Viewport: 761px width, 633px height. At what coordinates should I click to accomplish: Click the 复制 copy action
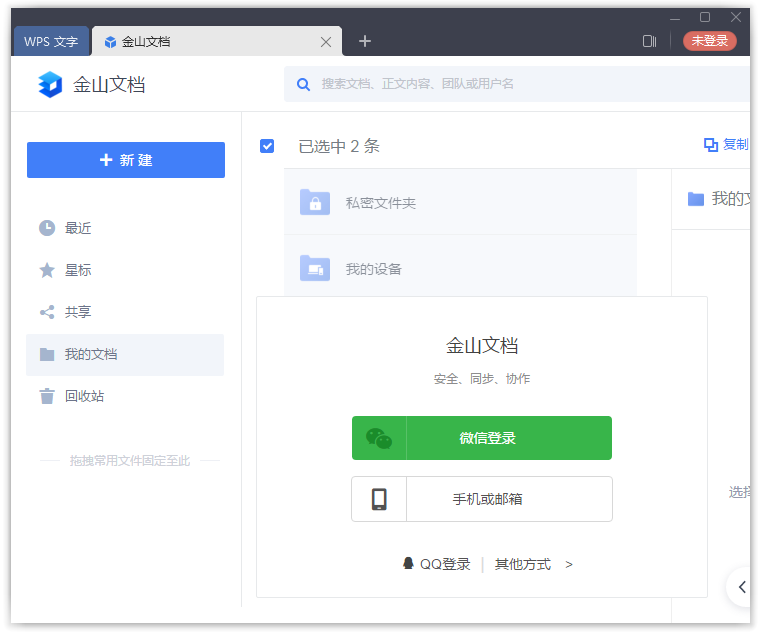735,145
